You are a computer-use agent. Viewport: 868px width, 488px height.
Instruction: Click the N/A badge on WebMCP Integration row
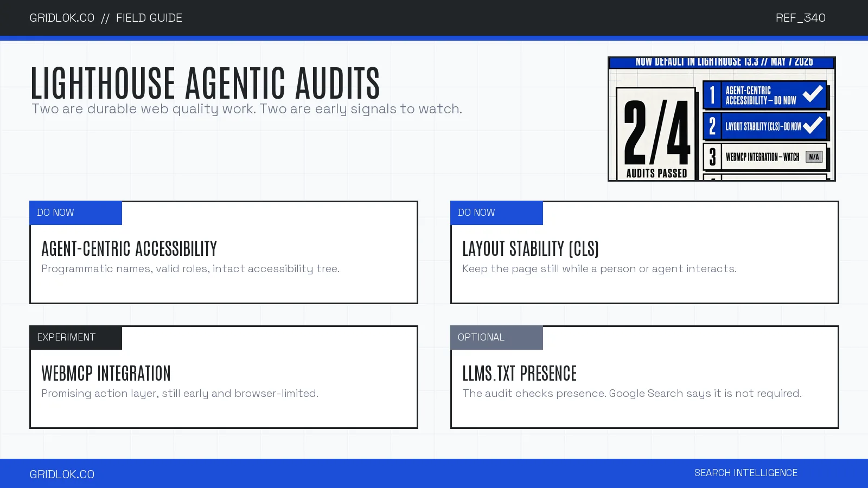click(x=814, y=157)
